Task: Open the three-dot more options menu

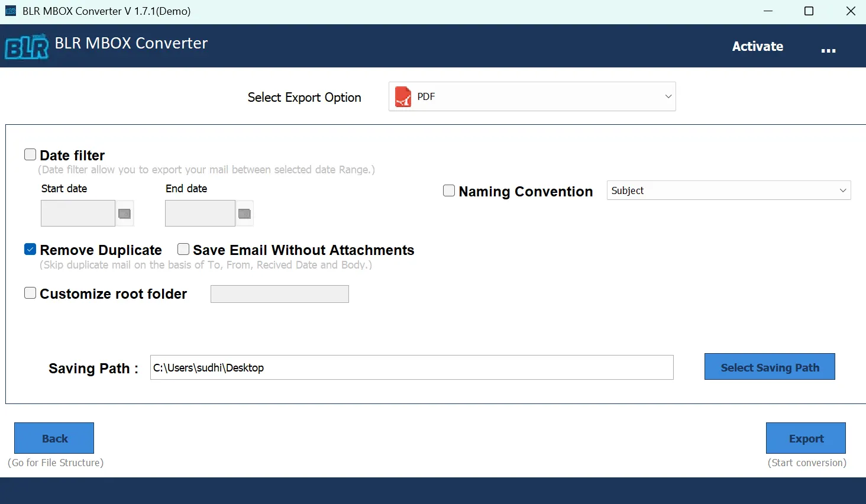Action: 828,50
